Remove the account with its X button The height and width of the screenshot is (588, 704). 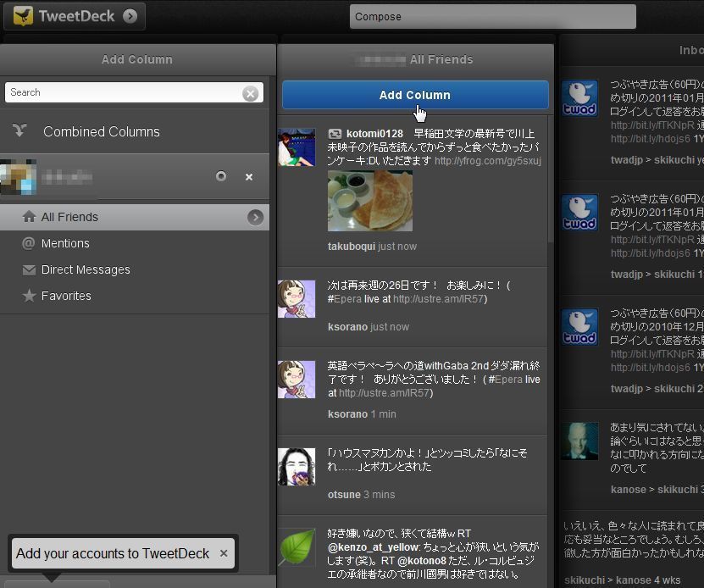tap(249, 177)
